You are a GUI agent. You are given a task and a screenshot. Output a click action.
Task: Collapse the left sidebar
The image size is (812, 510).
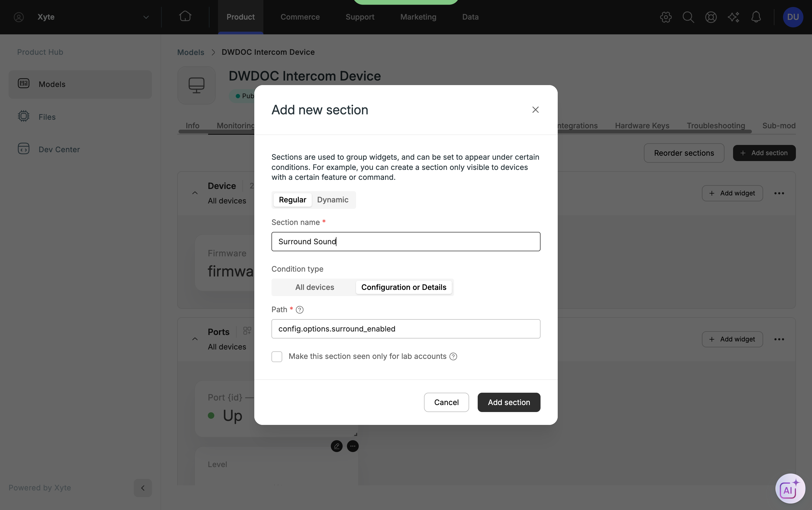click(x=143, y=488)
